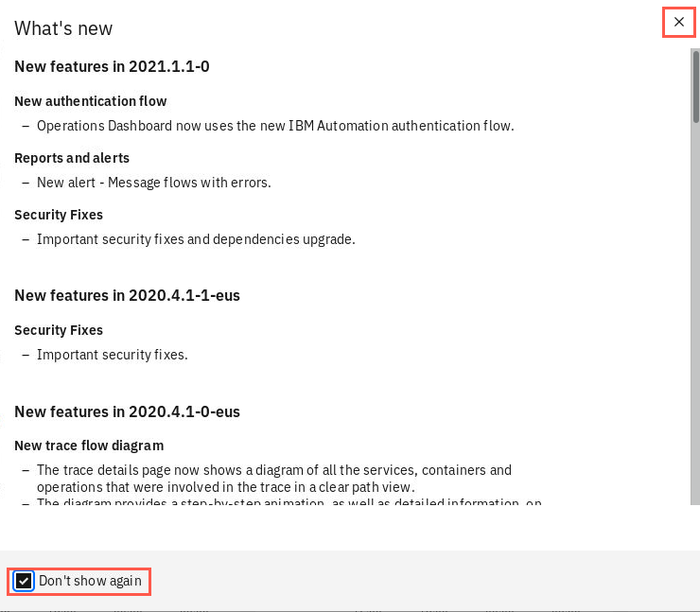
Task: Click Security Fixes subheading under 2021.1.1-0
Action: [x=59, y=215]
